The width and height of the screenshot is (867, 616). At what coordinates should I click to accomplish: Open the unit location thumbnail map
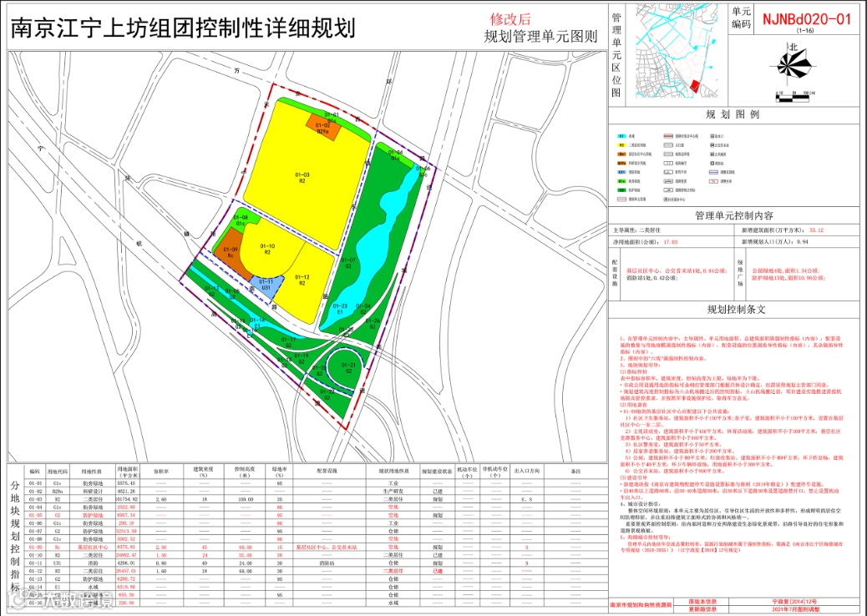pyautogui.click(x=677, y=51)
